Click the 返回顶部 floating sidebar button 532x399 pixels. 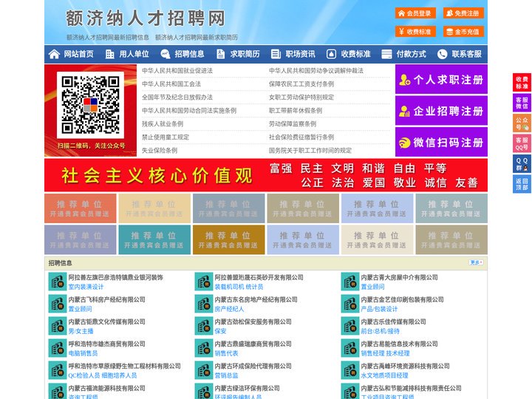point(522,184)
